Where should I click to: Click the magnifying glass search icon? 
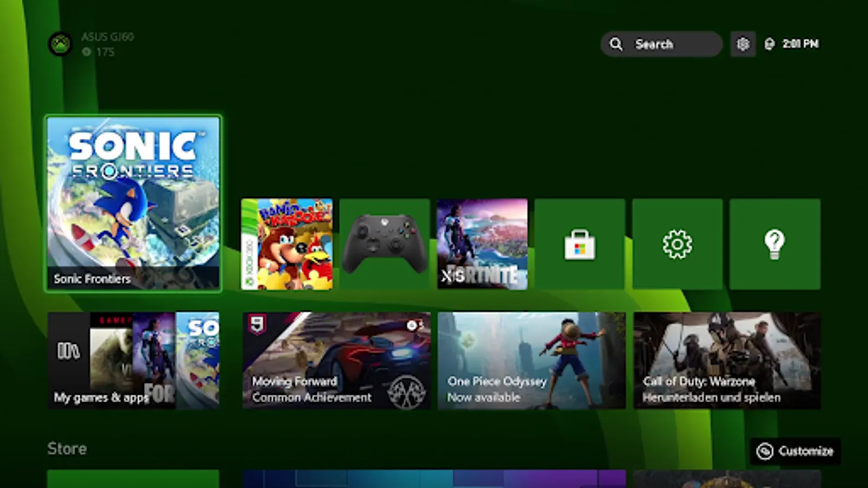[616, 44]
